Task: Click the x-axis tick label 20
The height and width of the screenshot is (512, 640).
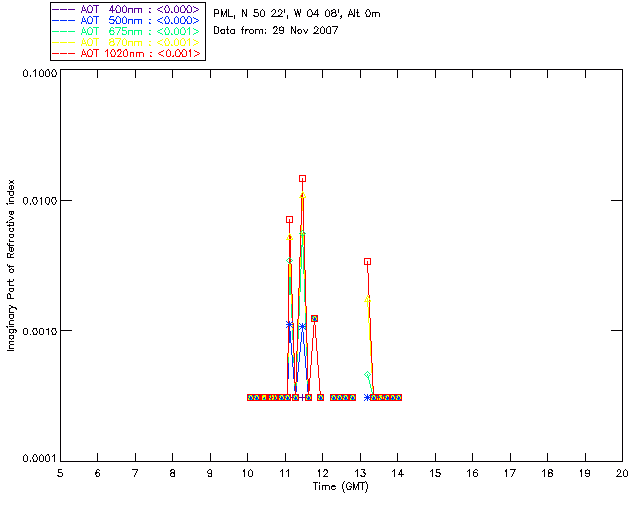Action: coord(622,473)
